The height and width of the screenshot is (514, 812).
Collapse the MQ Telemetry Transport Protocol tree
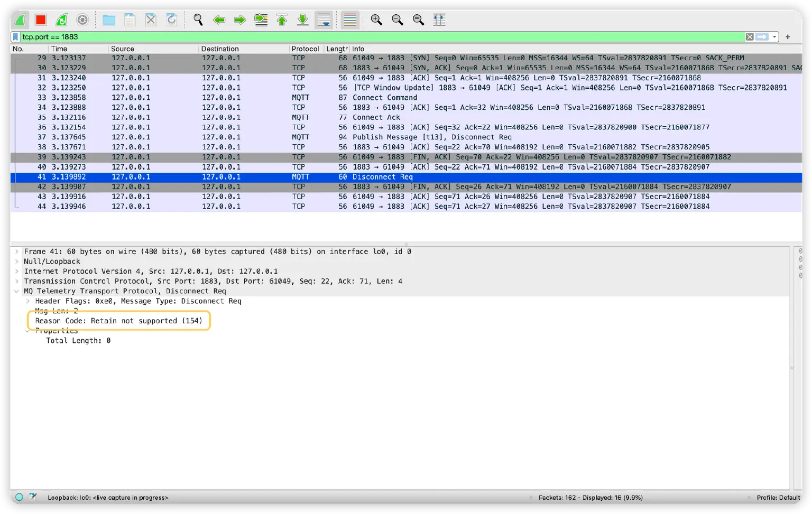click(x=16, y=291)
